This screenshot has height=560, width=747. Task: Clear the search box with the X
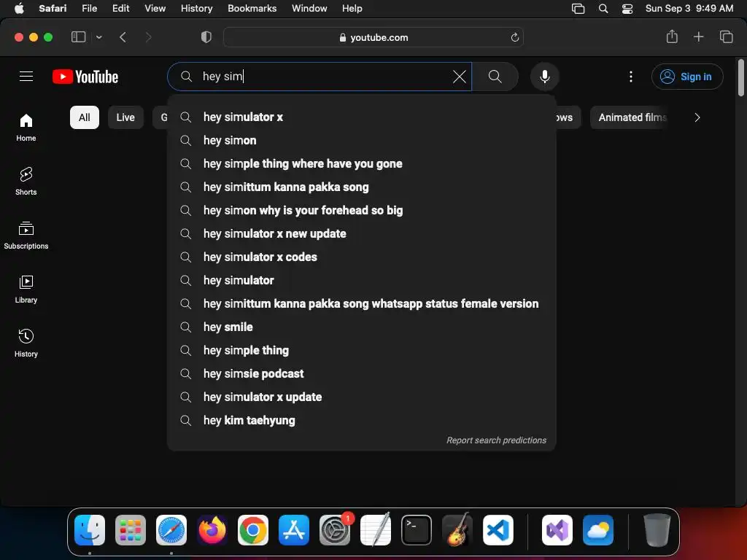[x=460, y=77]
